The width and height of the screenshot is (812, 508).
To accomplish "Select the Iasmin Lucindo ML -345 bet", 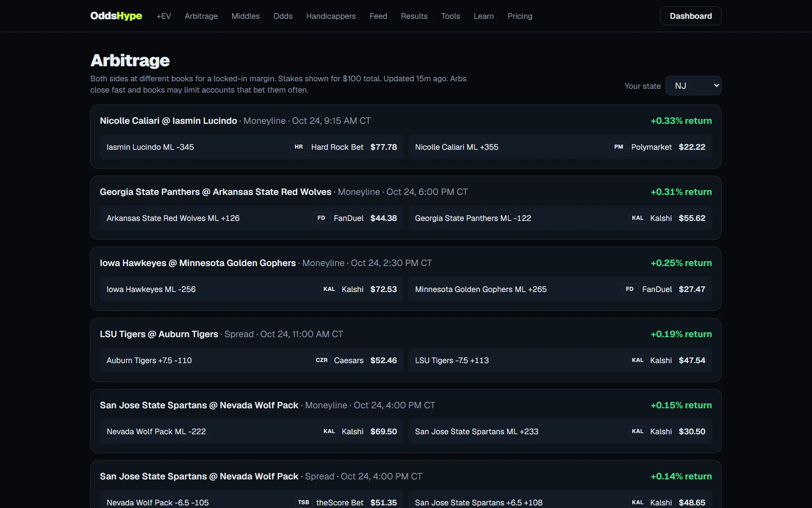I will click(x=251, y=147).
